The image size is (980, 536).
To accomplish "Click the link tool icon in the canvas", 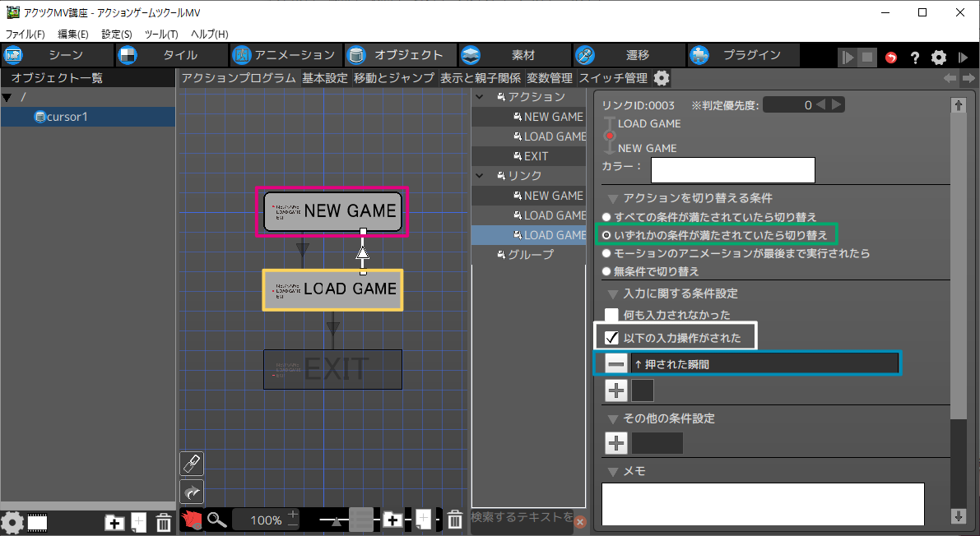I will (192, 464).
